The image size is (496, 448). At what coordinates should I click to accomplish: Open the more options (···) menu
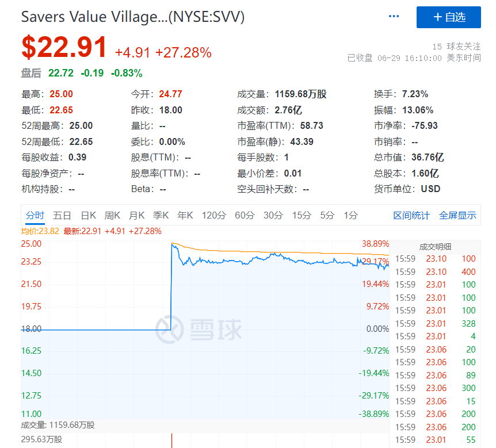[394, 16]
